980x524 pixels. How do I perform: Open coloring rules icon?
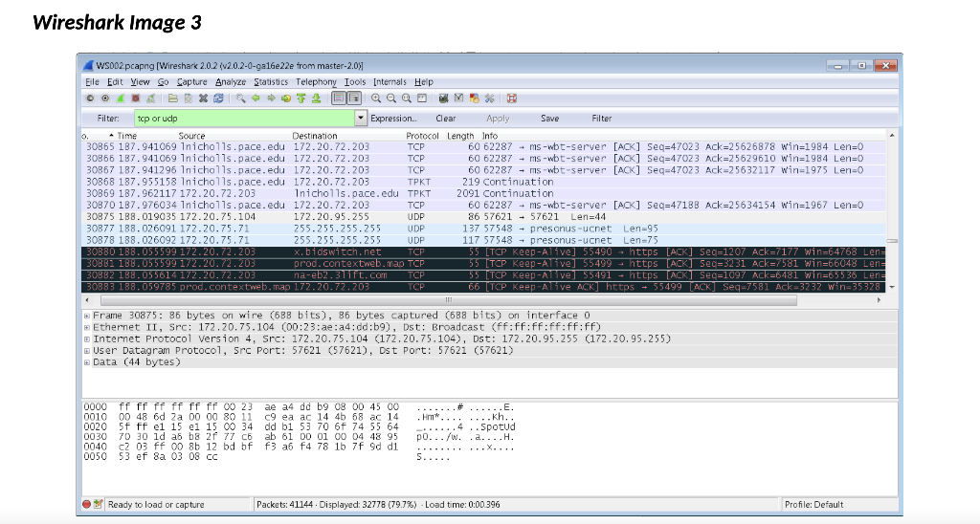pos(475,98)
